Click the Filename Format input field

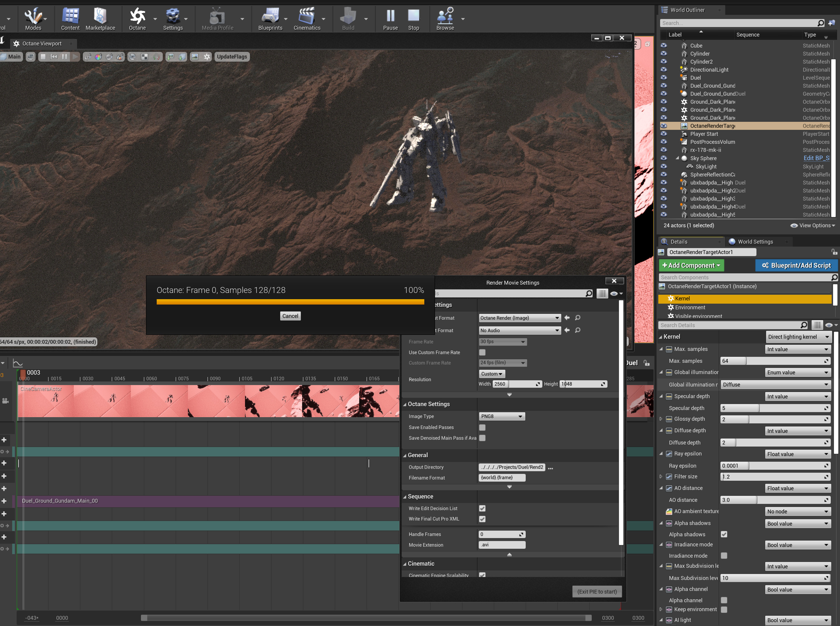click(502, 478)
